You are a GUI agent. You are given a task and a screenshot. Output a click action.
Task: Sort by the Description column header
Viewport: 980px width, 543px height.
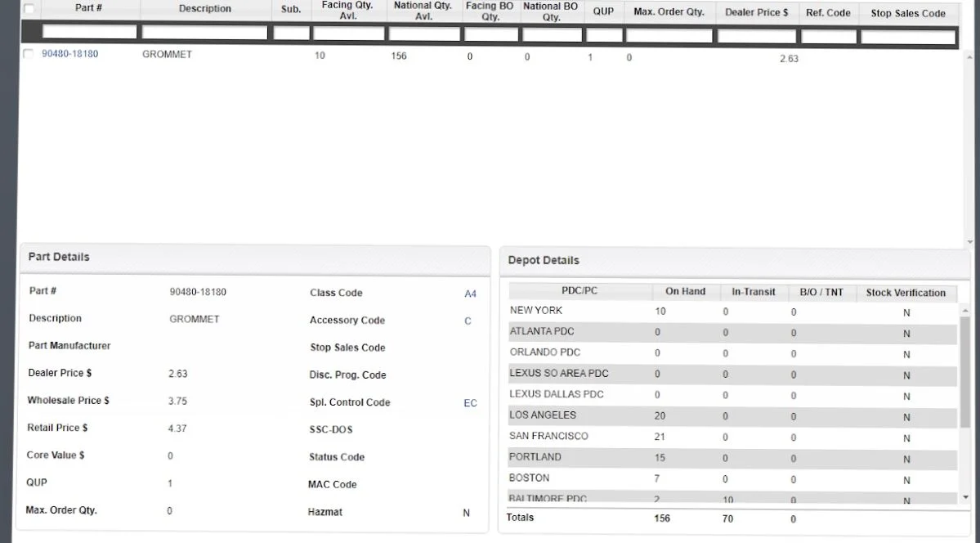pos(205,9)
